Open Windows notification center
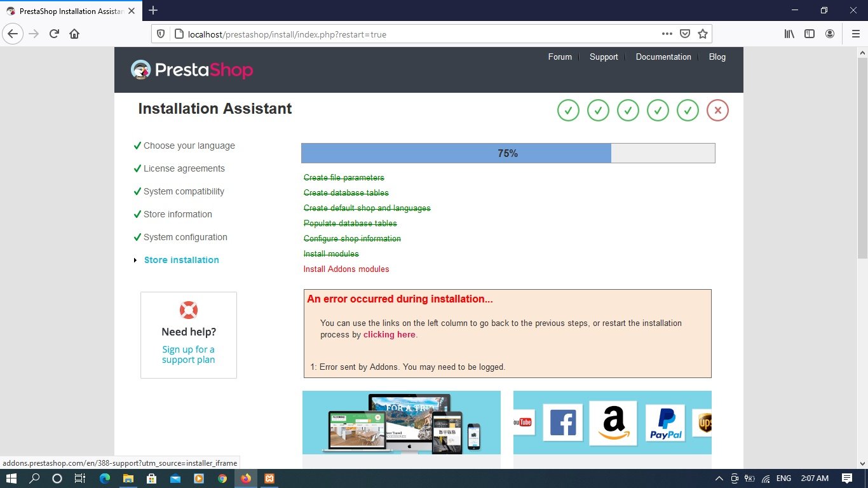 847,478
